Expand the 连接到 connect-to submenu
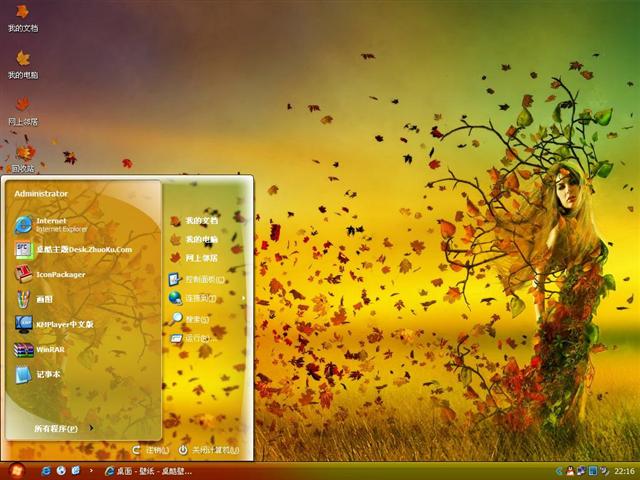640x480 pixels. click(207, 298)
